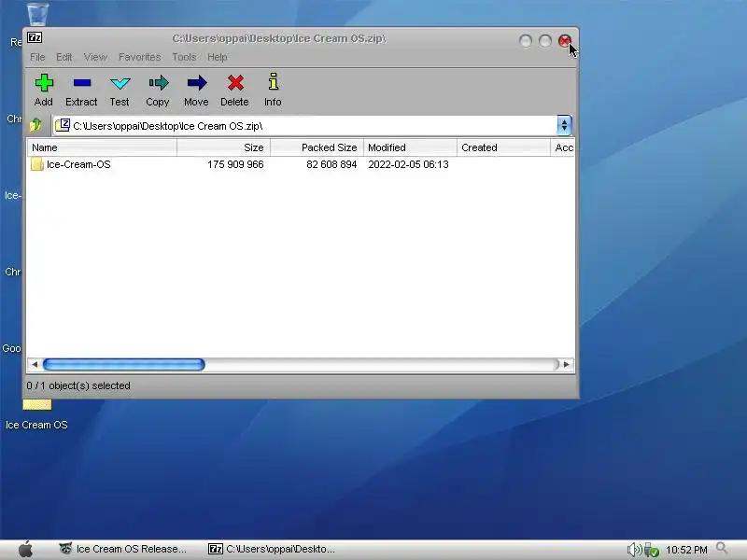Screen dimensions: 747x560
Task: Sort by Packed Size column
Action: point(317,147)
